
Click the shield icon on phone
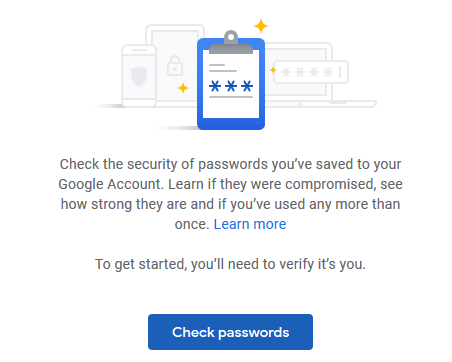click(139, 76)
